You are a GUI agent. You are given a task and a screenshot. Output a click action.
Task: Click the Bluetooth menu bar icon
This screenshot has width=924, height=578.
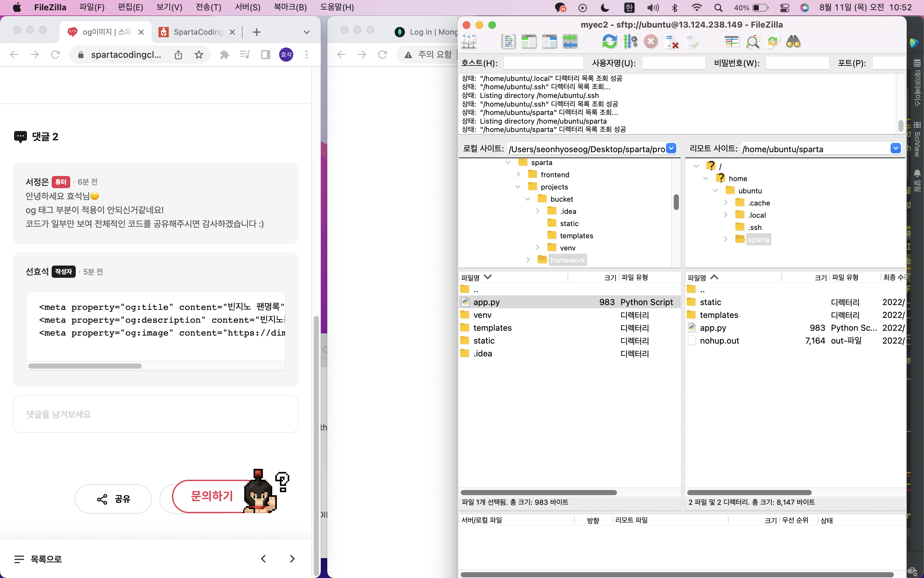[x=675, y=8]
